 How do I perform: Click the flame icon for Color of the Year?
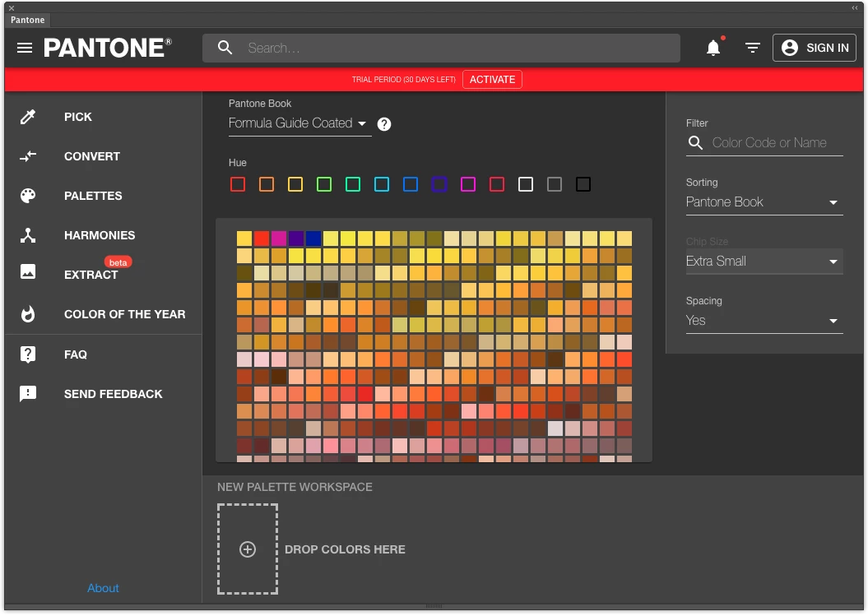(28, 314)
